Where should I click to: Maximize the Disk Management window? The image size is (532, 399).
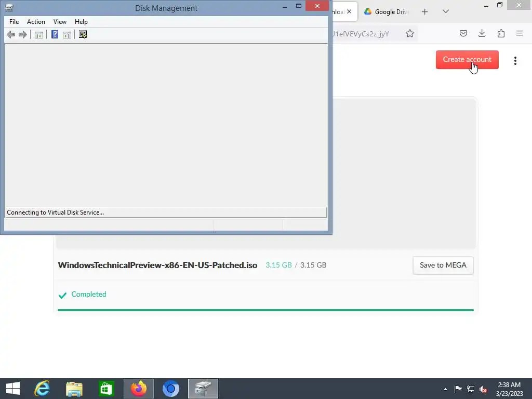pos(299,6)
